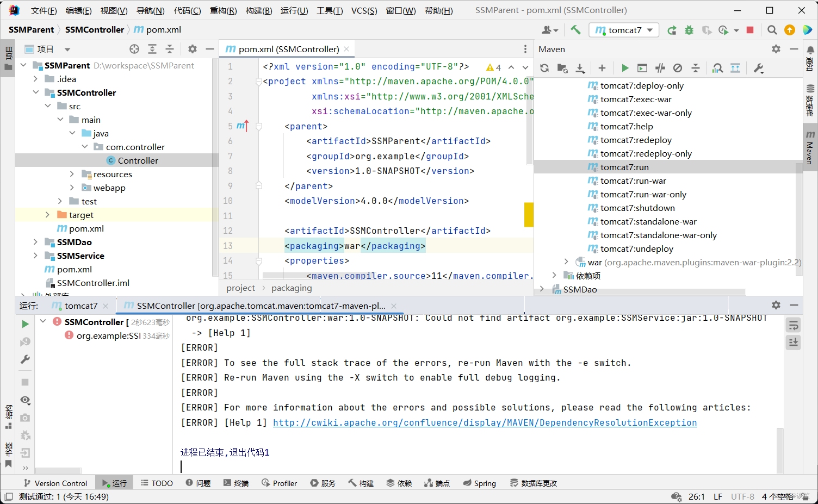Open Project panel gear options
The width and height of the screenshot is (818, 504).
pyautogui.click(x=193, y=49)
